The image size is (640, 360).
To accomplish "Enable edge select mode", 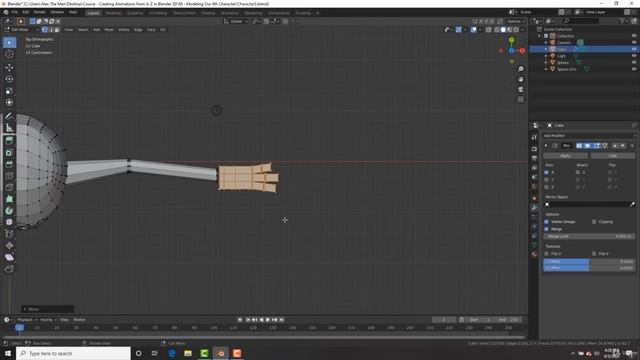I will tap(51, 30).
